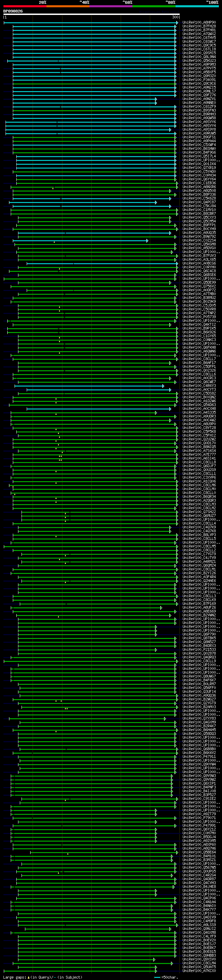Click label UniRef100_A1CQ06
This screenshot has width=222, height=980.
199,481
